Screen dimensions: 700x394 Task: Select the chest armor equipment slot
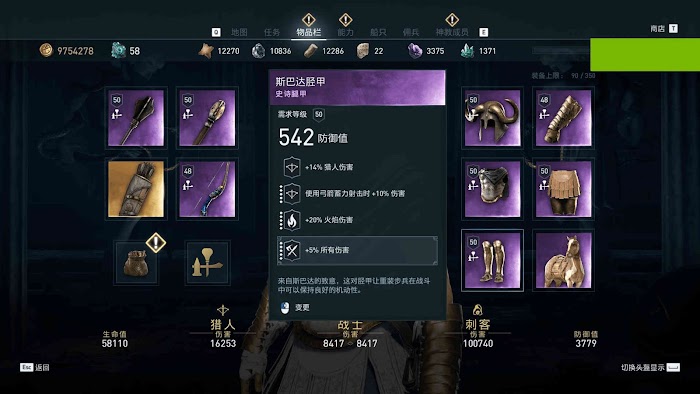[x=492, y=189]
